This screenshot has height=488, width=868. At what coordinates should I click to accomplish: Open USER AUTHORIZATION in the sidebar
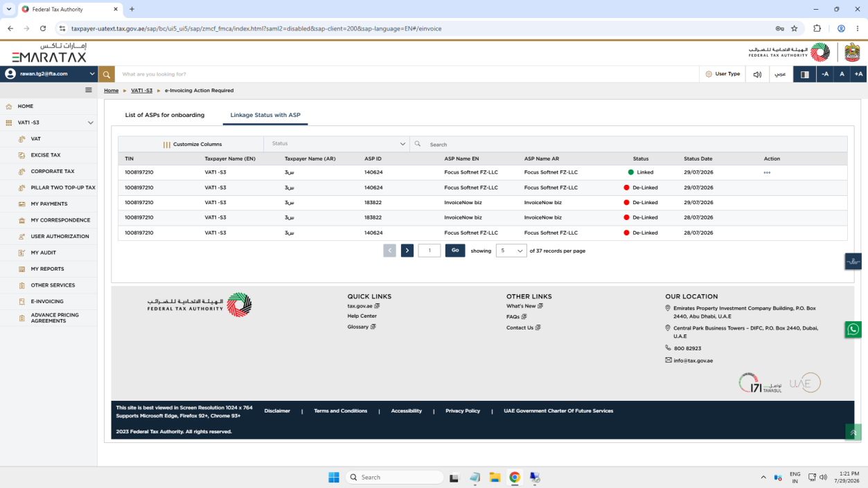(x=60, y=237)
